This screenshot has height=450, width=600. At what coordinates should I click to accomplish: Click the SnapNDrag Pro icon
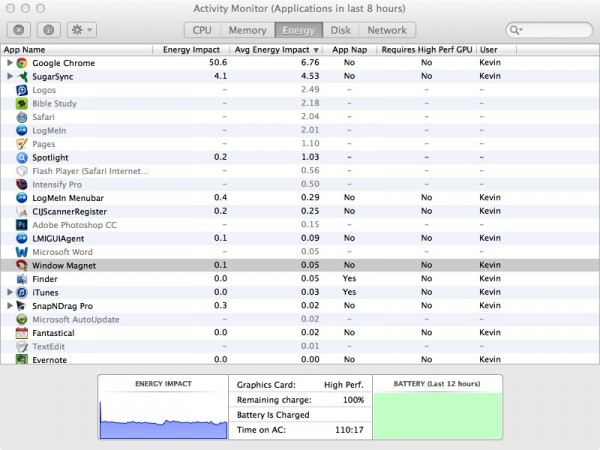(22, 306)
